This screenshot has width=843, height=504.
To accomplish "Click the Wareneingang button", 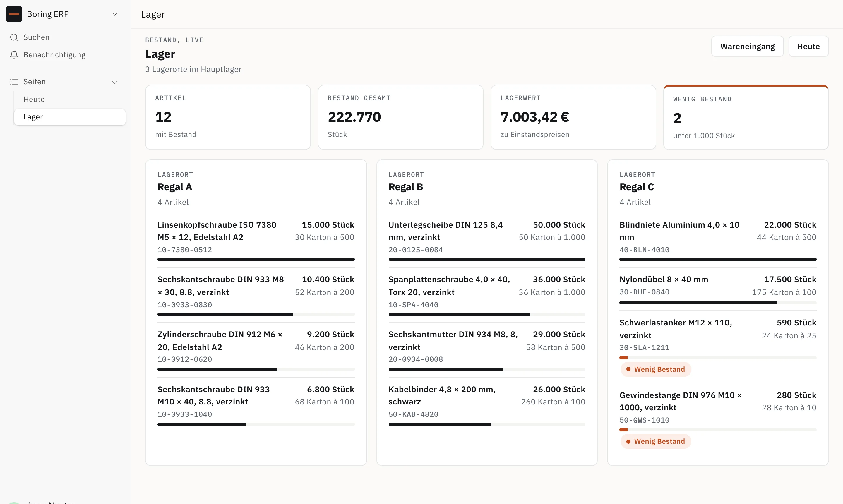I will (747, 46).
